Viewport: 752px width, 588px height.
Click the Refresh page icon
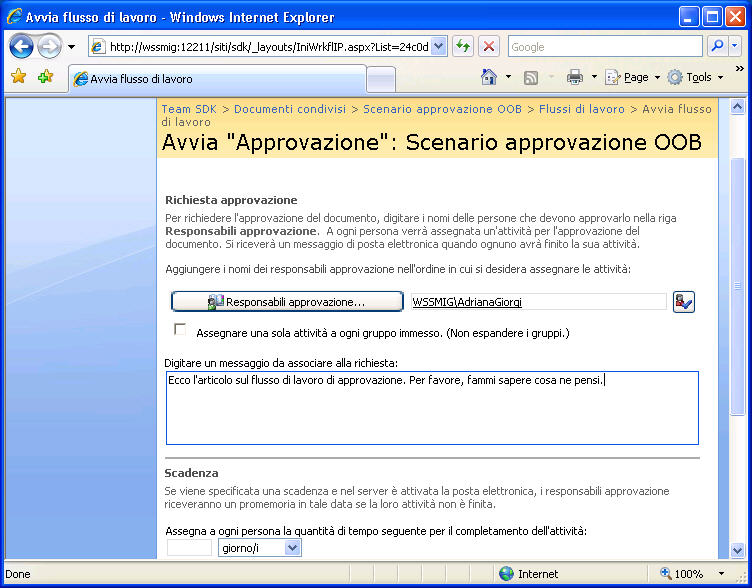pos(463,47)
